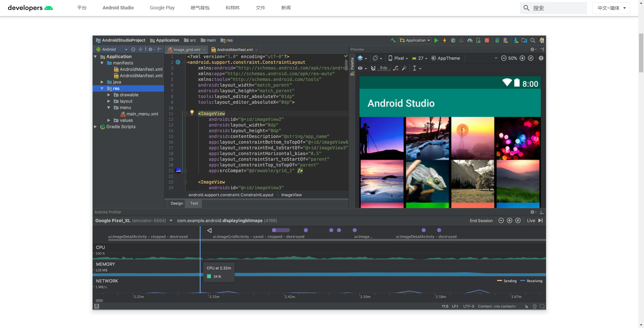Hide the Preview panel with the arrow icon
This screenshot has height=328, width=644.
click(x=542, y=49)
